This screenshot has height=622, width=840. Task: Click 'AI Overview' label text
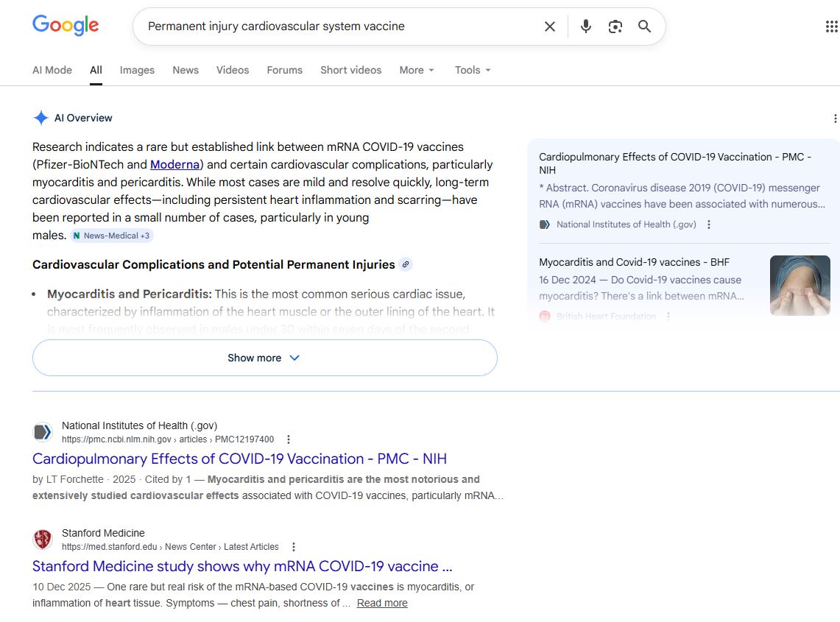[83, 118]
